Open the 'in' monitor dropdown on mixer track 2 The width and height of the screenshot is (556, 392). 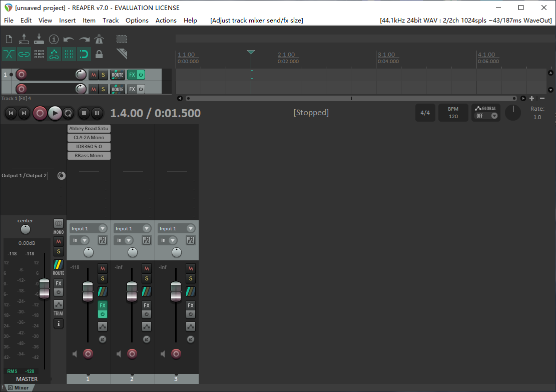tap(124, 240)
